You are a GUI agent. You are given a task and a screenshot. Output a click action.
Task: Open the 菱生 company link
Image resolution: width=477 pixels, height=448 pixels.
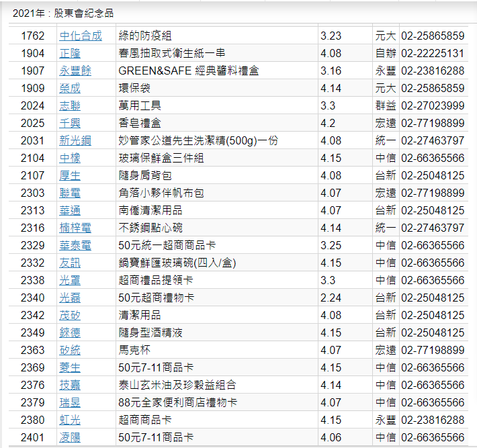69,367
